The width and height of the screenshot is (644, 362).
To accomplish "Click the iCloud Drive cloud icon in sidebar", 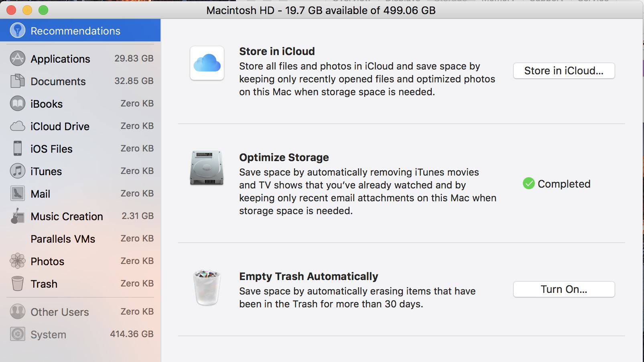I will (x=18, y=126).
